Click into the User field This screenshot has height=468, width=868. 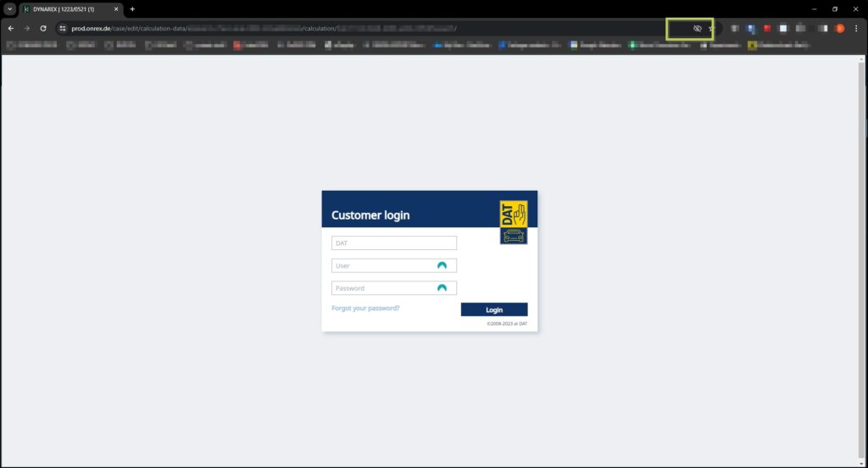[x=383, y=265]
